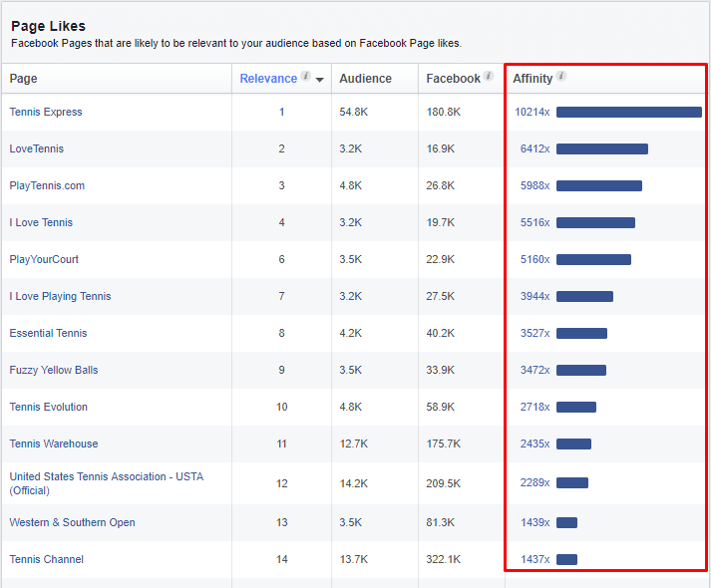711x588 pixels.
Task: Open the United States Tennis Association link
Action: (x=107, y=483)
